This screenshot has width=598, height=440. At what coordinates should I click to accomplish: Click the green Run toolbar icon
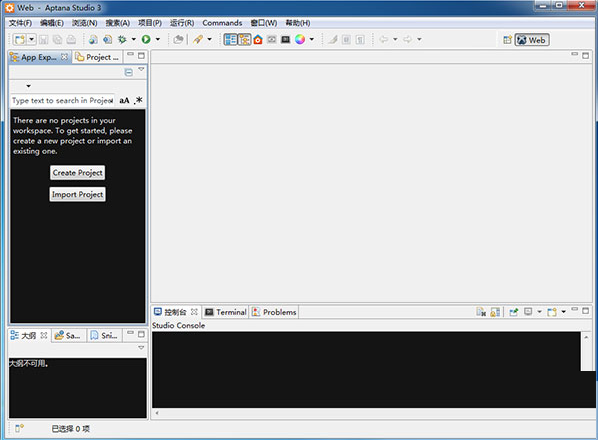146,39
